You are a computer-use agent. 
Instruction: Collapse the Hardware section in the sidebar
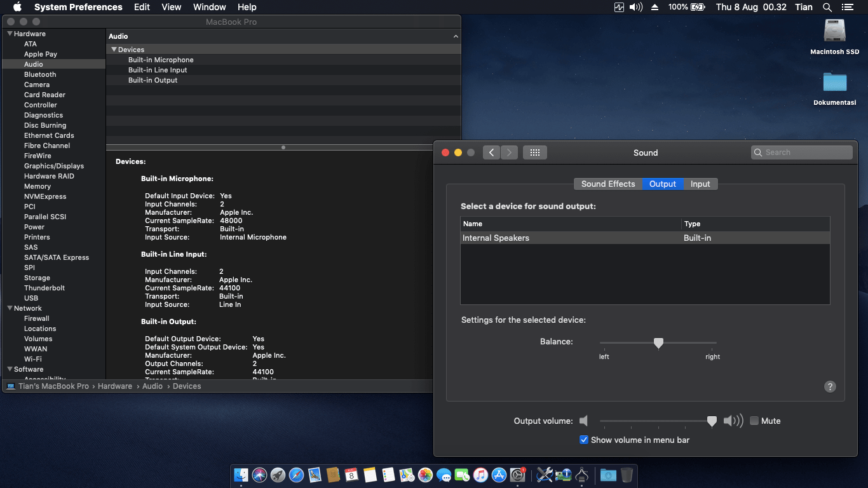pos(10,34)
